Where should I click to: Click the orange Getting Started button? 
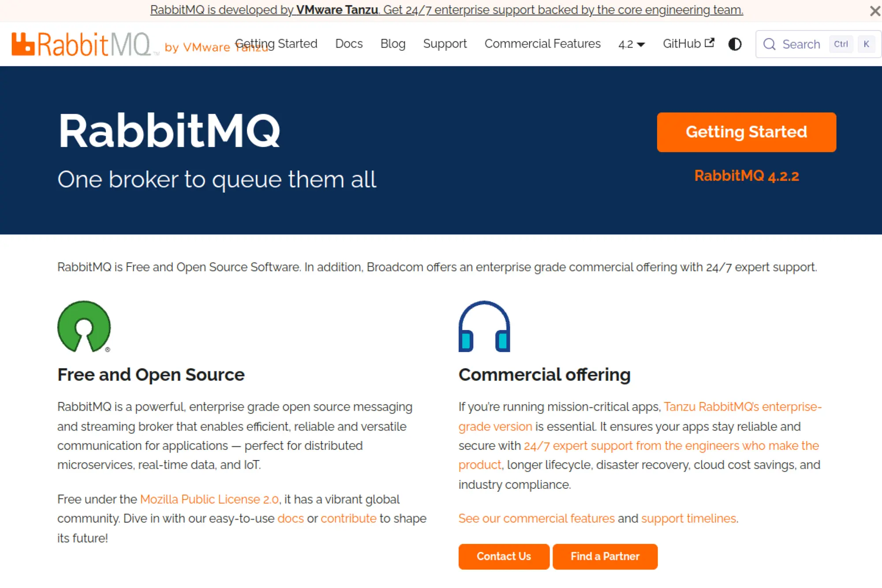(x=746, y=132)
